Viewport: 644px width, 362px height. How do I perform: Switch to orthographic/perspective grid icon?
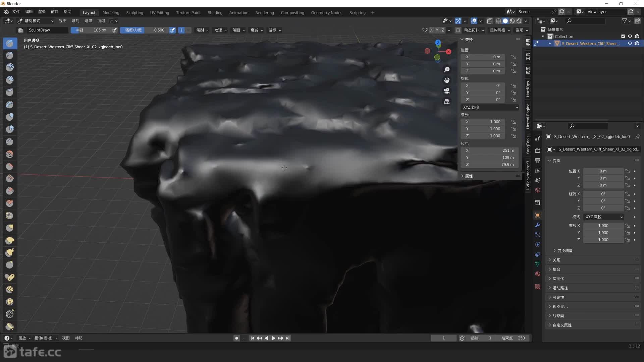[447, 102]
